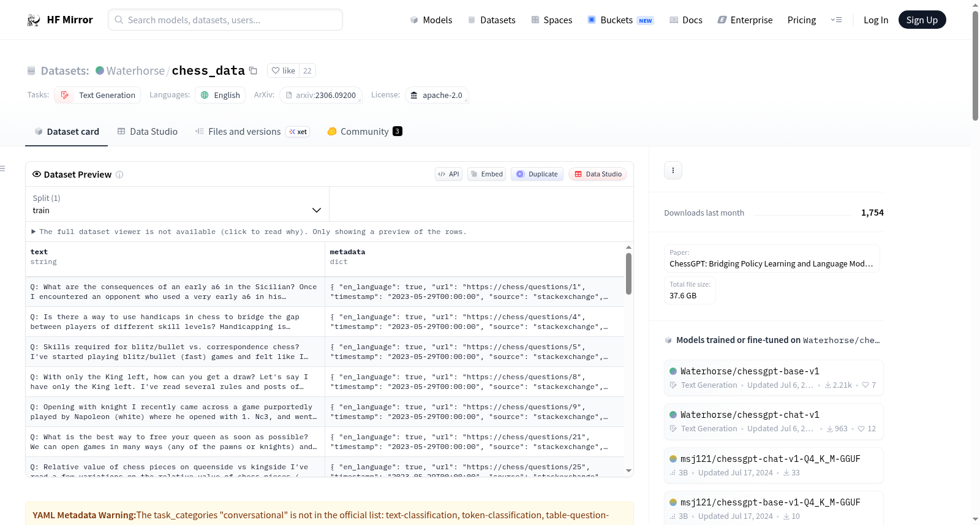Image resolution: width=980 pixels, height=525 pixels.
Task: Open the table of contents sidebar icon
Action: coord(2,168)
